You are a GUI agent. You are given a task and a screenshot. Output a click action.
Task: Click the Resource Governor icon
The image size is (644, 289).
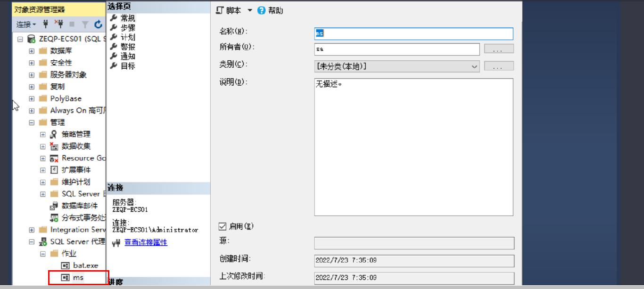click(54, 158)
